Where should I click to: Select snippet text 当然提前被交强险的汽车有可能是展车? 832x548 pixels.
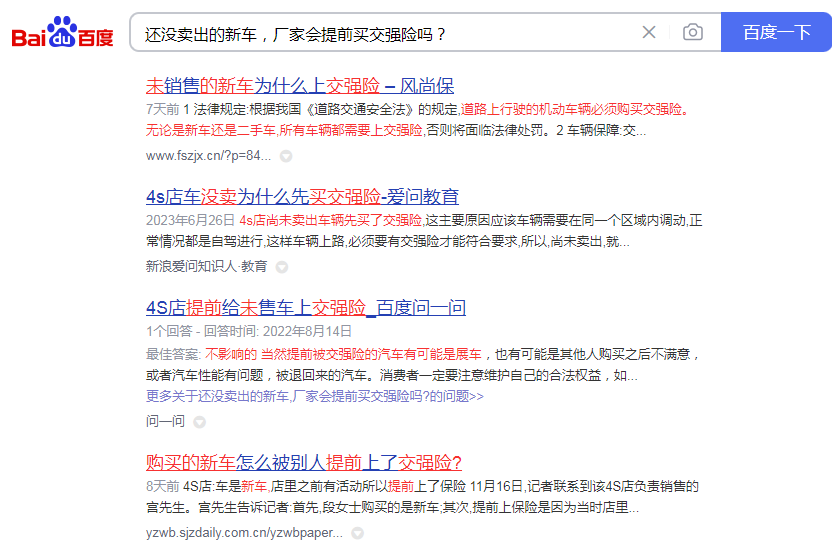point(371,354)
